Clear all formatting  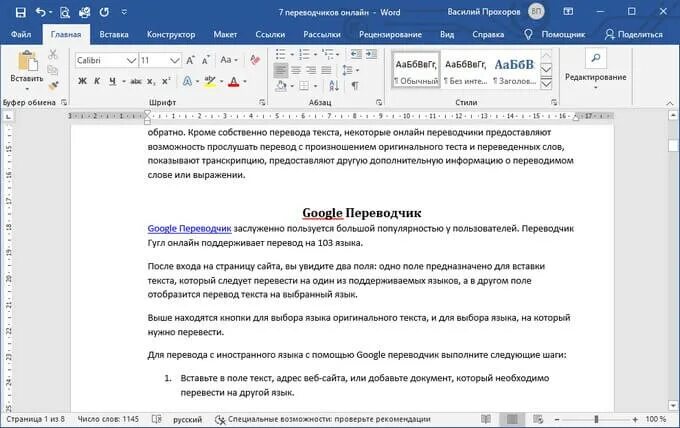tap(255, 60)
